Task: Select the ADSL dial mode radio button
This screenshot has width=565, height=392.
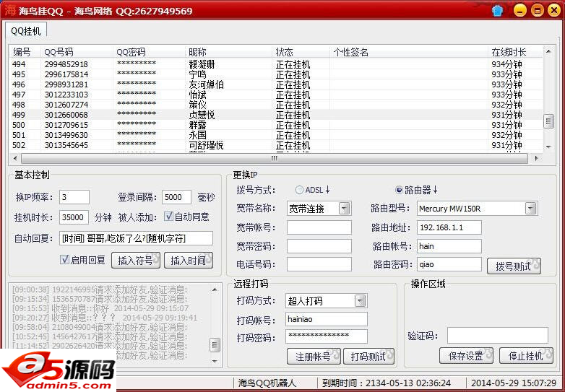Action: (x=299, y=190)
